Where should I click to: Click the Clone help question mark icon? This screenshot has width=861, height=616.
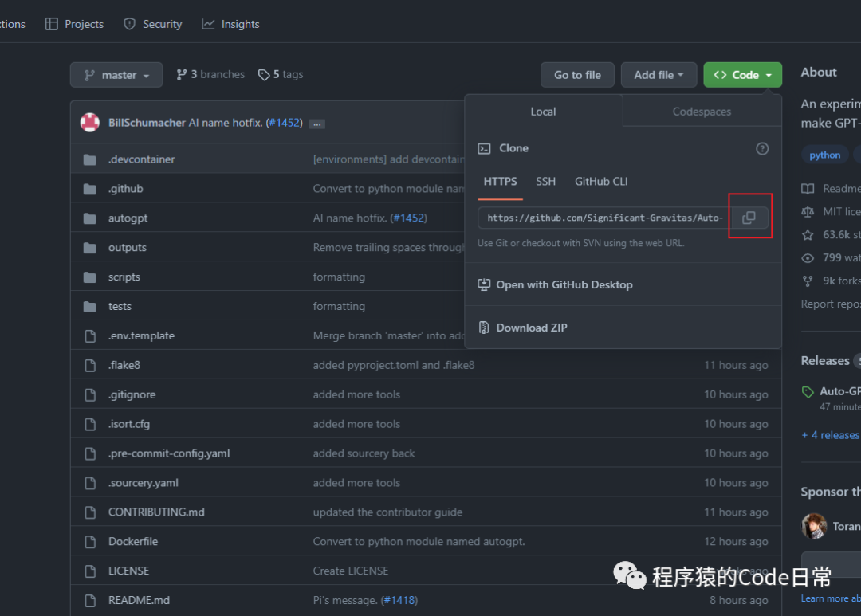tap(762, 148)
